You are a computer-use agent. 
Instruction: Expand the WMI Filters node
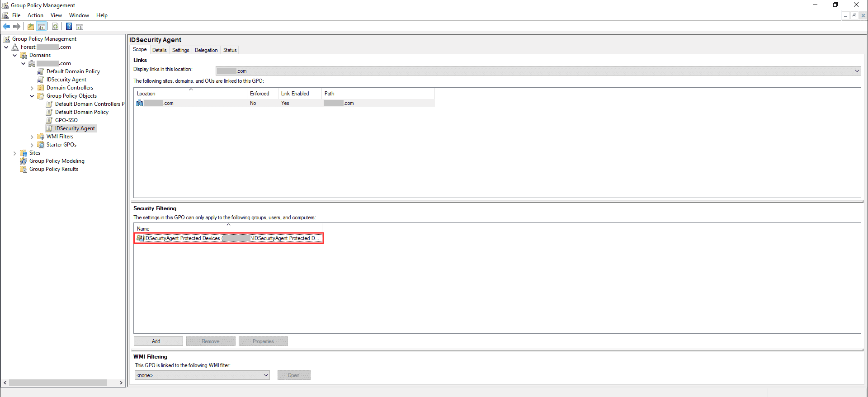pyautogui.click(x=32, y=137)
